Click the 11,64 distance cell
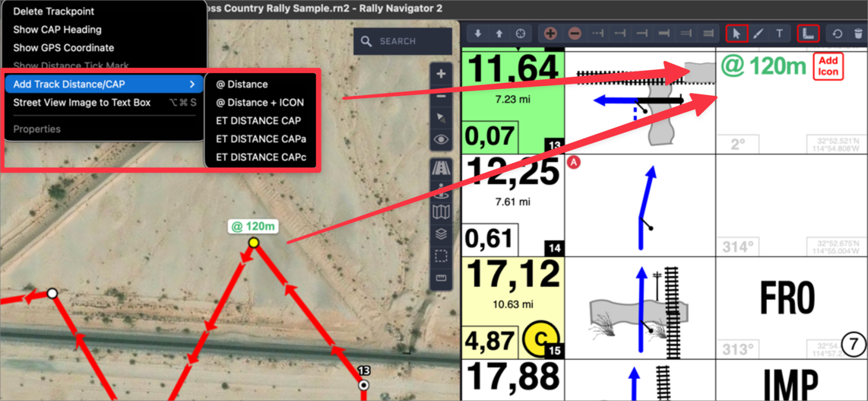The image size is (868, 401). (x=512, y=102)
